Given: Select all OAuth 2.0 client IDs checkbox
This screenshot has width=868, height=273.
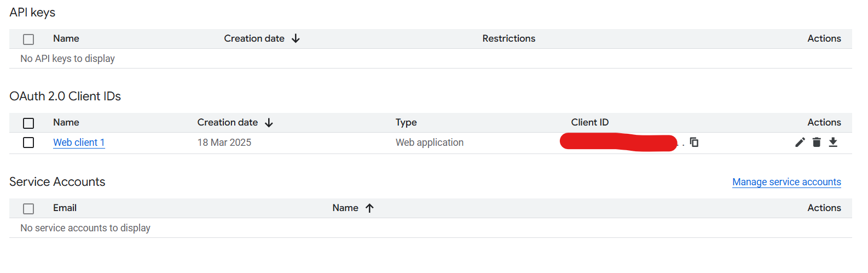Looking at the screenshot, I should pos(28,123).
